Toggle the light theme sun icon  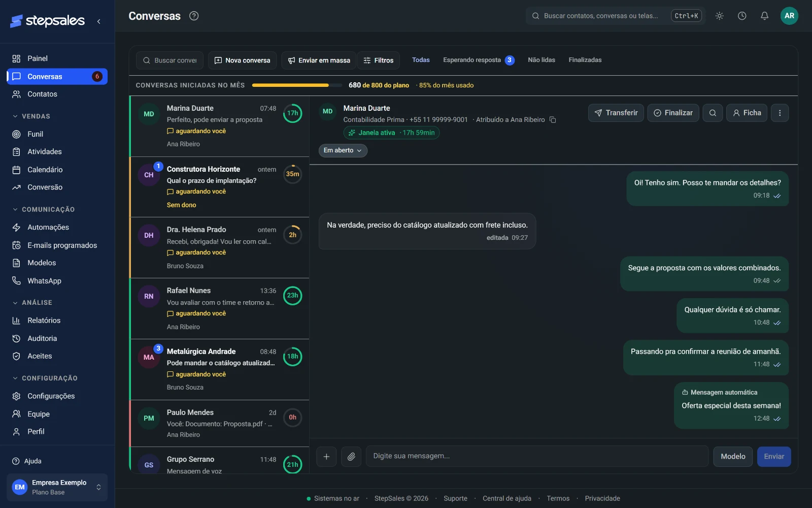pos(719,16)
